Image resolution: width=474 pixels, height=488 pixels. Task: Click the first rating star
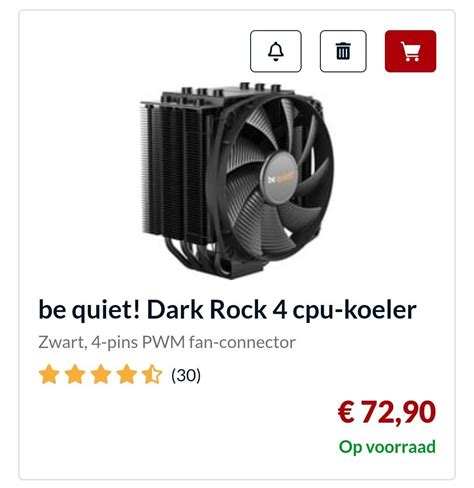pyautogui.click(x=49, y=375)
